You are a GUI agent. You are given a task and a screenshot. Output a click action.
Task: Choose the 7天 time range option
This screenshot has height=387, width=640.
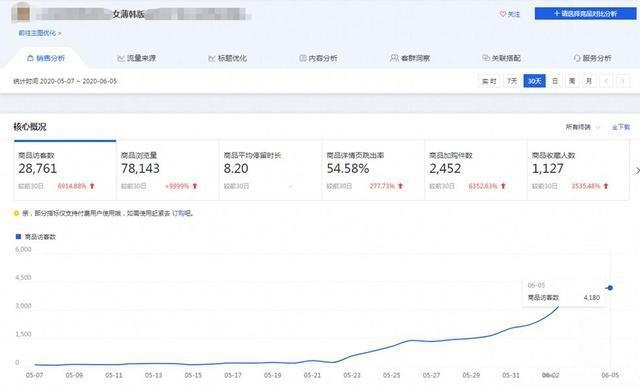click(x=512, y=81)
